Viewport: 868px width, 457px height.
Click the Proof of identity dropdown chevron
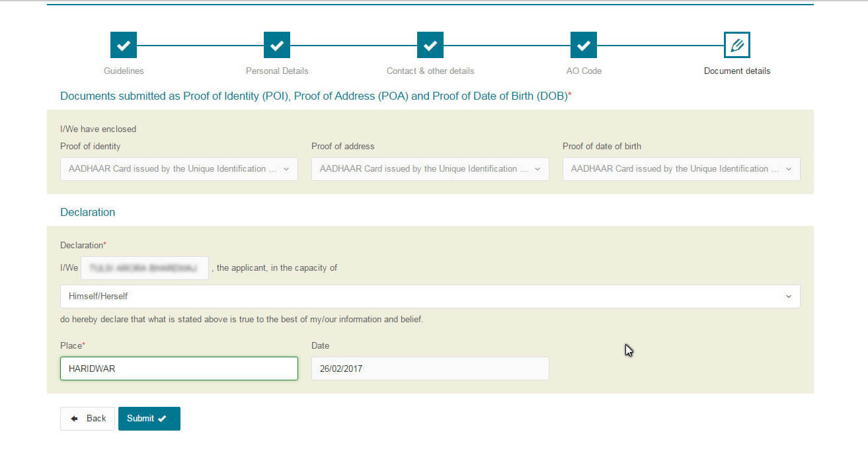coord(286,168)
